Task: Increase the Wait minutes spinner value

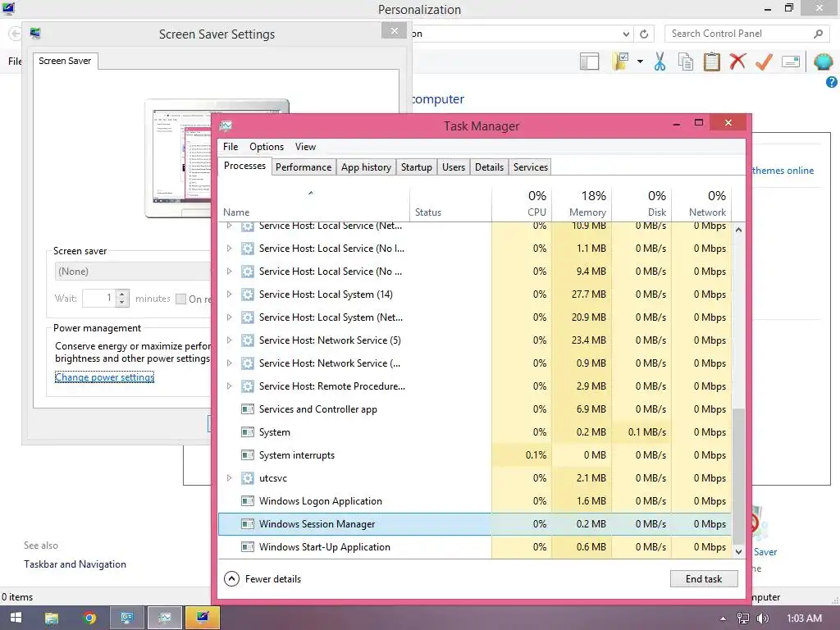Action: tap(122, 294)
